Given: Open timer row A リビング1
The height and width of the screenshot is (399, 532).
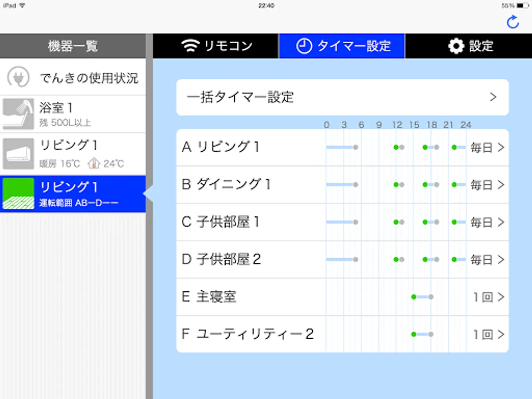Looking at the screenshot, I should pos(342,148).
